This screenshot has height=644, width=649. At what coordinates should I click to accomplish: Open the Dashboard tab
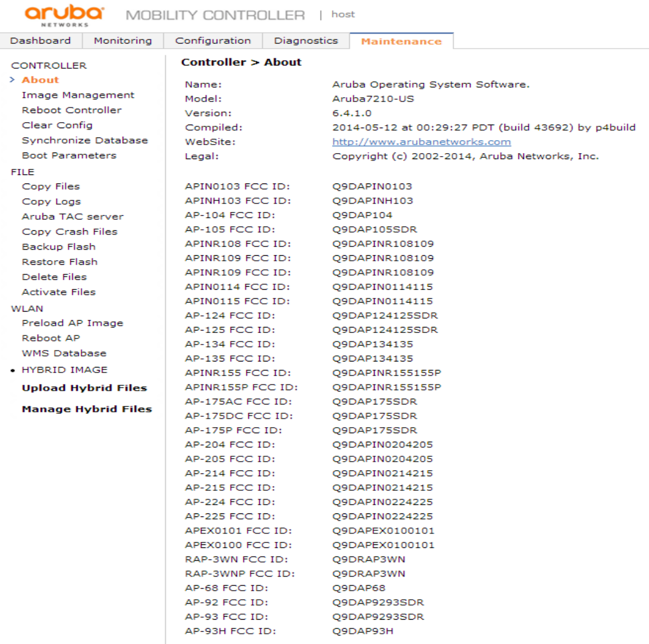click(x=41, y=41)
